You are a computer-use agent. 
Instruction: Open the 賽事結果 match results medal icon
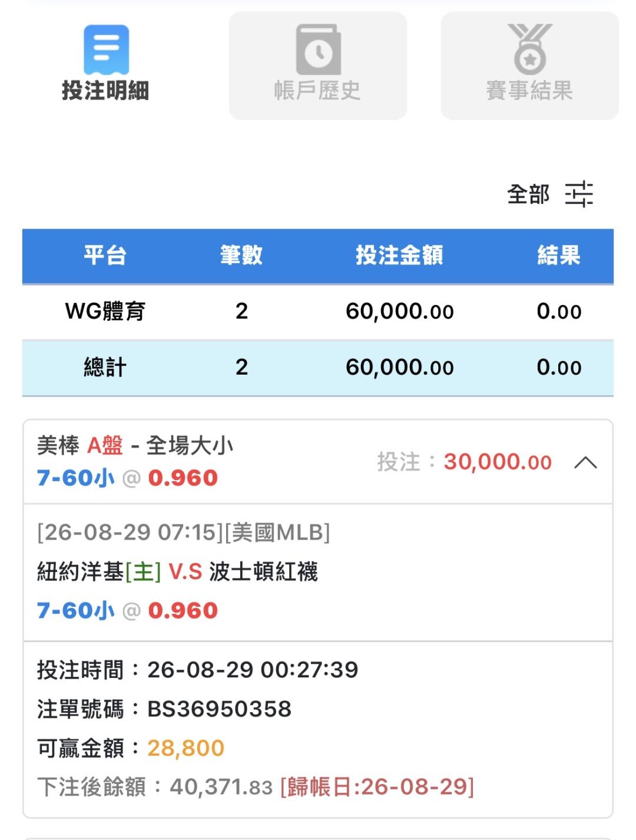(530, 48)
